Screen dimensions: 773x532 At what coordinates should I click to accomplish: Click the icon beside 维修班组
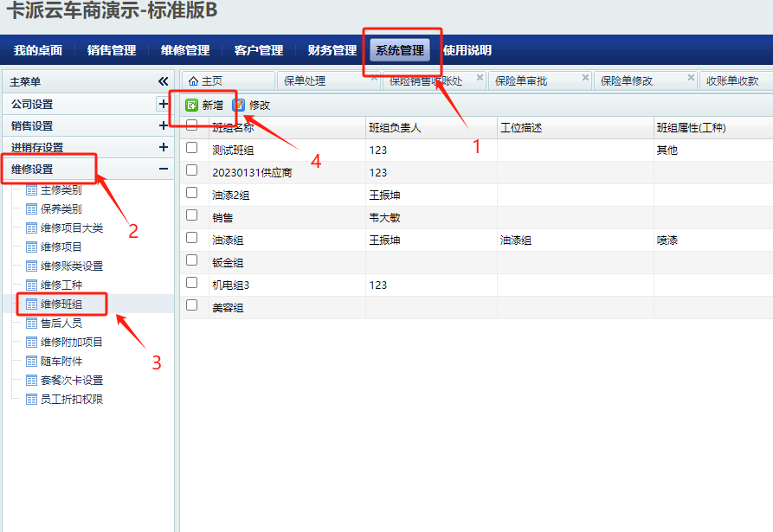click(32, 304)
